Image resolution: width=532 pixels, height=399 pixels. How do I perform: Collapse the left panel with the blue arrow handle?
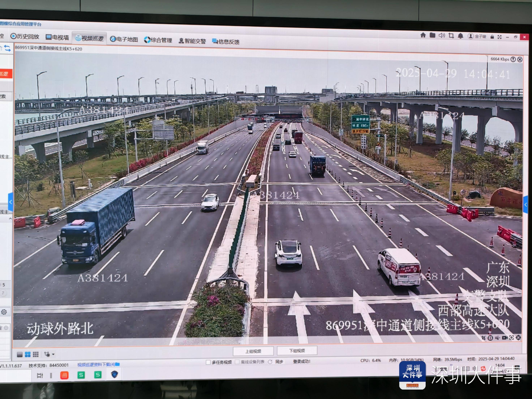coord(10,202)
